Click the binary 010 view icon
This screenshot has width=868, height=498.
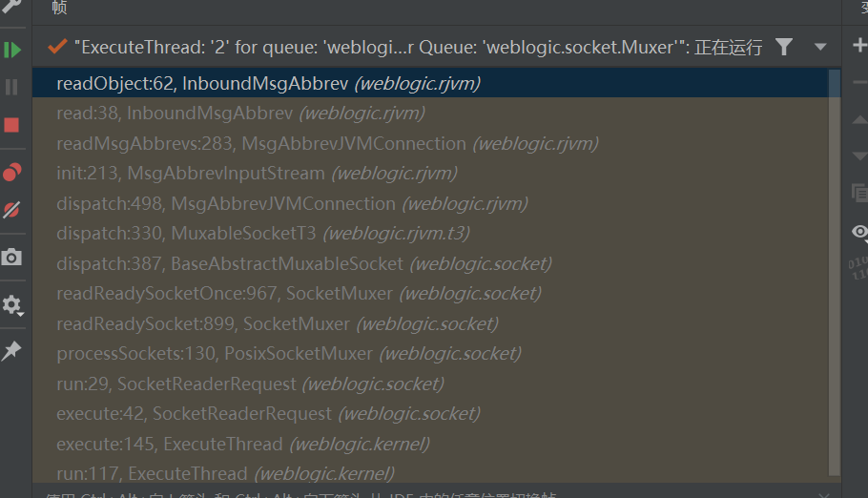pyautogui.click(x=859, y=268)
